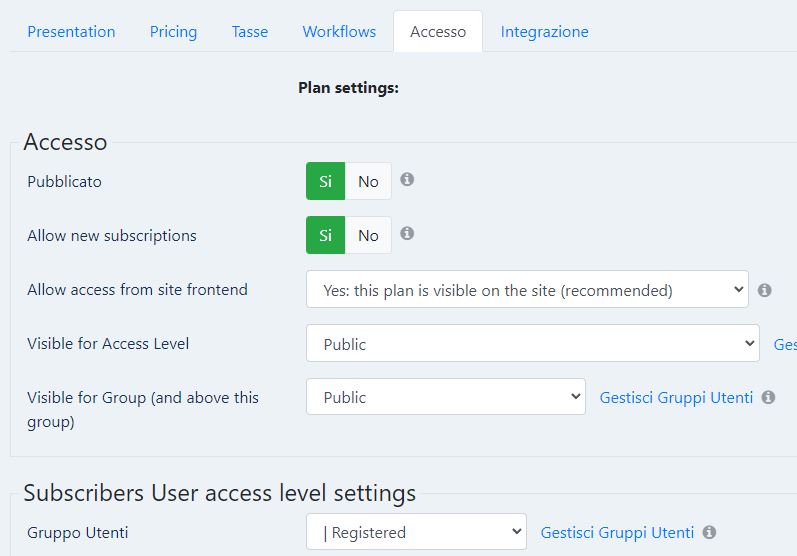Select the Workflows tab
Viewport: 797px width, 556px height.
[339, 32]
